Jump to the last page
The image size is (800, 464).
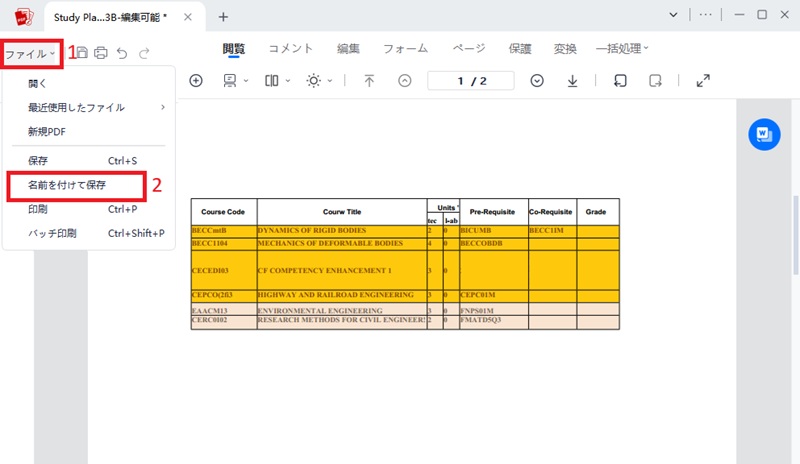(x=572, y=81)
